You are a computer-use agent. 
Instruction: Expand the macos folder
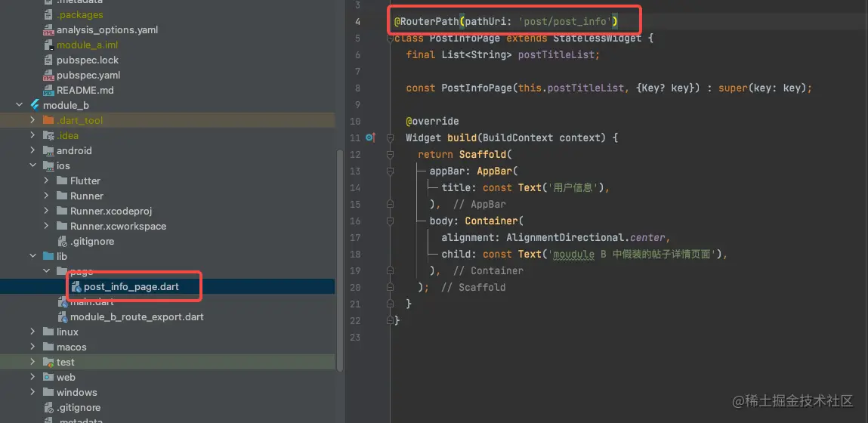click(33, 347)
